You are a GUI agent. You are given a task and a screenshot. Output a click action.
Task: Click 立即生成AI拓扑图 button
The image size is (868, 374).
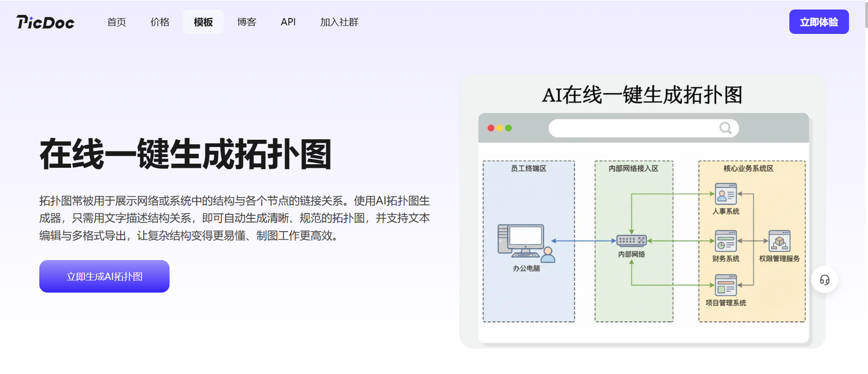pyautogui.click(x=104, y=276)
